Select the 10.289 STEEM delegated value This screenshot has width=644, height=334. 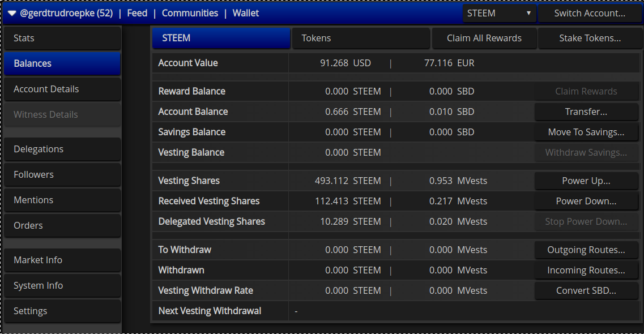[351, 221]
